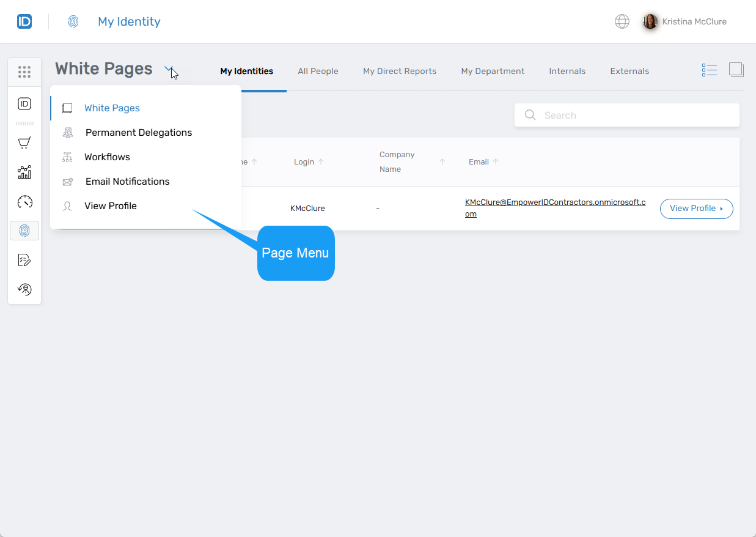
Task: Collapse the White Pages dropdown chevron
Action: tap(169, 69)
